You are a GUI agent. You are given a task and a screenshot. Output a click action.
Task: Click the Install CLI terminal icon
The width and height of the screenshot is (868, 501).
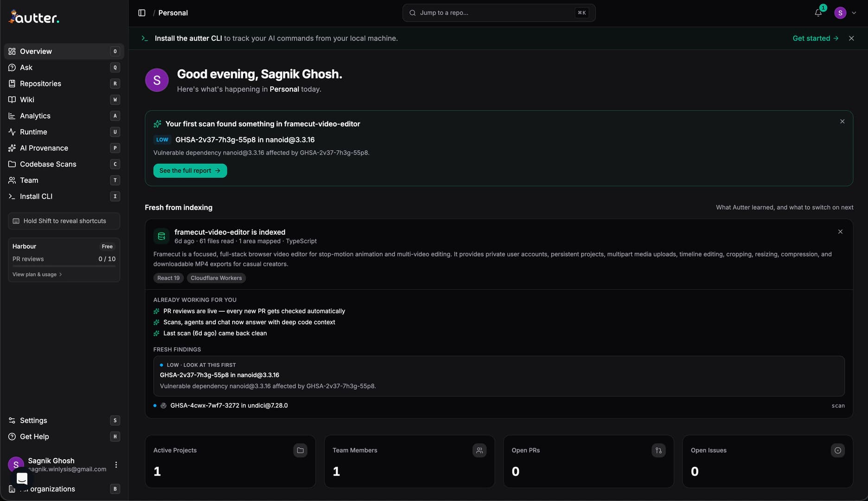click(12, 197)
